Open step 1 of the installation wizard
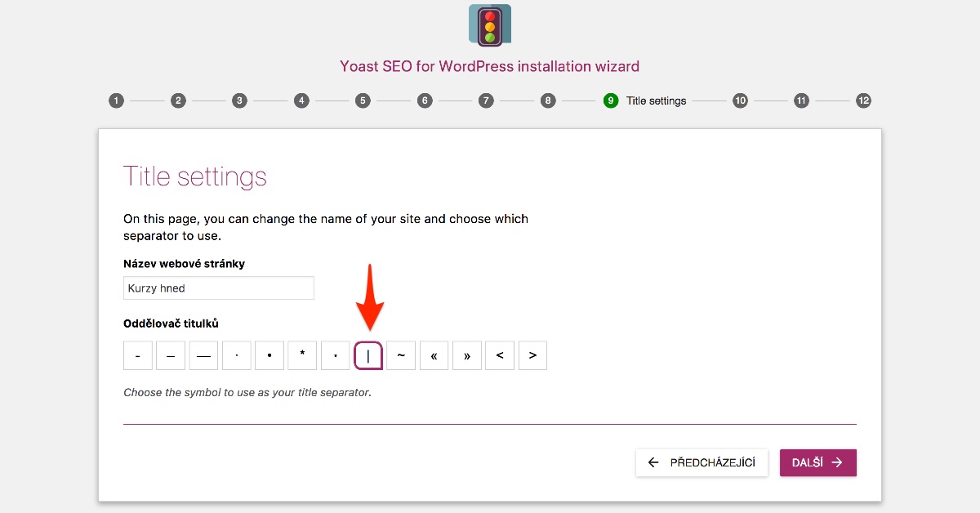Viewport: 980px width, 513px height. [115, 100]
